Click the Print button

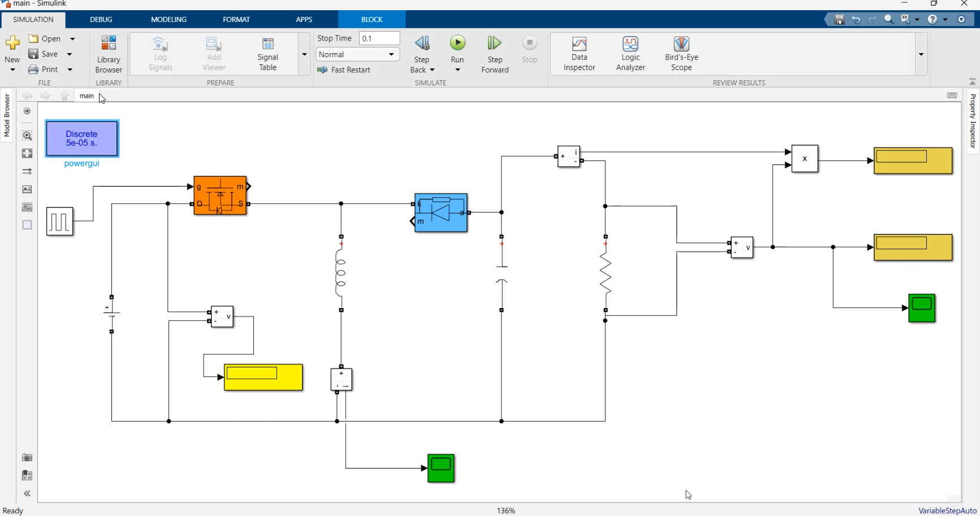(x=44, y=70)
